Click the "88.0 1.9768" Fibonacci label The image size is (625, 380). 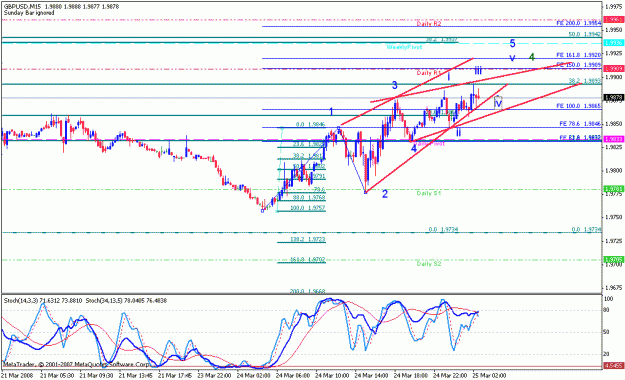[309, 197]
